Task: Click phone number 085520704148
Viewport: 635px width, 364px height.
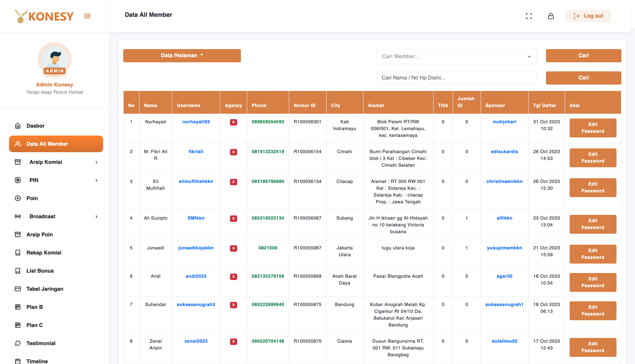Action: 268,341
